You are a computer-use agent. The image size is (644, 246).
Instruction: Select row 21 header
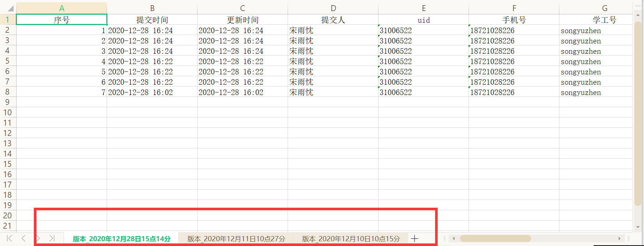[x=8, y=226]
